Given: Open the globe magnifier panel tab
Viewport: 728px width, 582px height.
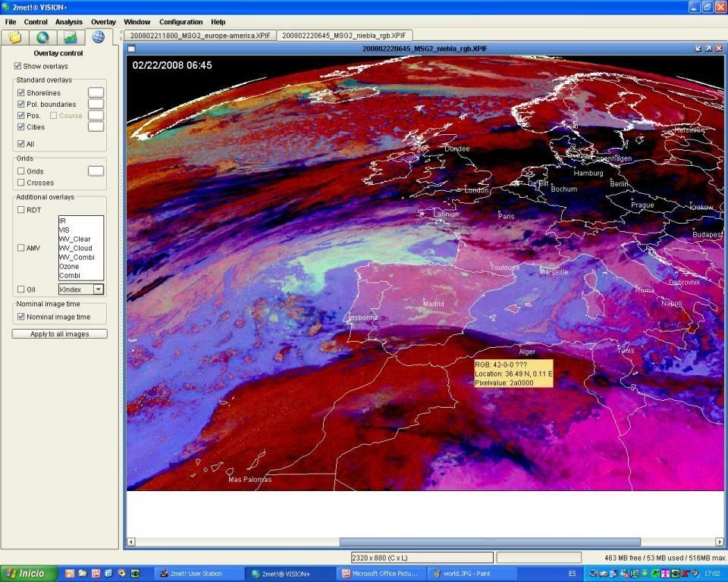Looking at the screenshot, I should point(42,37).
